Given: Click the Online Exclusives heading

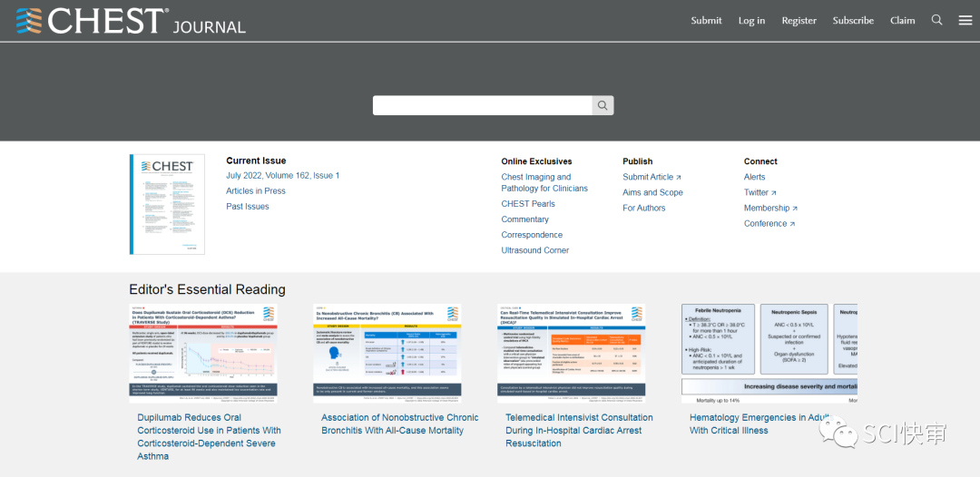Looking at the screenshot, I should pyautogui.click(x=536, y=161).
